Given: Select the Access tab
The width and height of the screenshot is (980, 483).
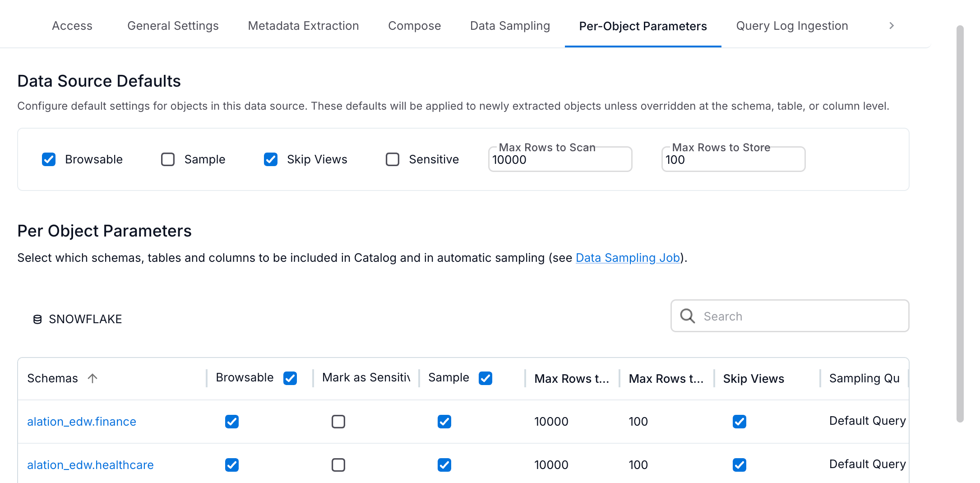Looking at the screenshot, I should [72, 26].
